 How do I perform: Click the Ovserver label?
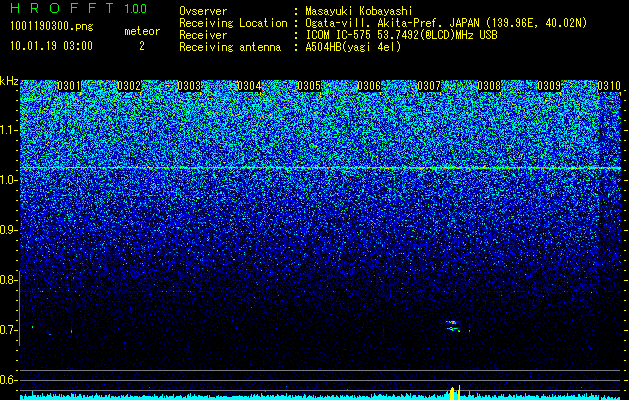coord(203,11)
